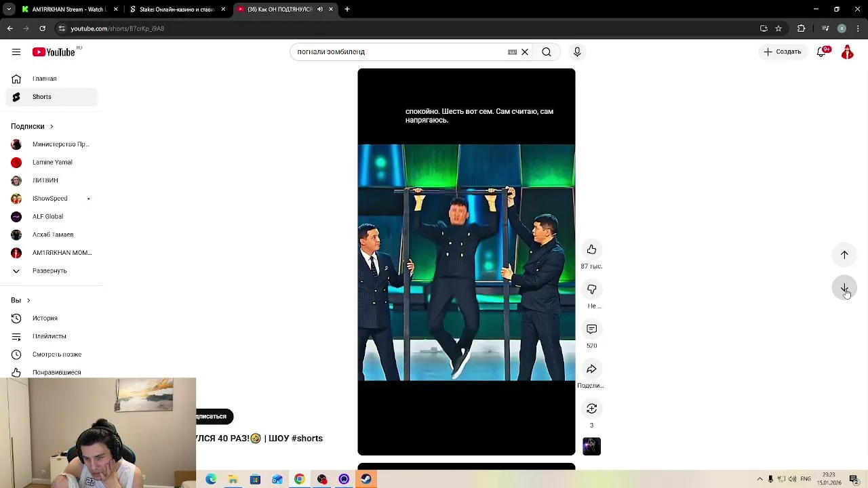Open 'Смотреть позже' in the sidebar
Screen dimensions: 868x488
(x=52, y=354)
